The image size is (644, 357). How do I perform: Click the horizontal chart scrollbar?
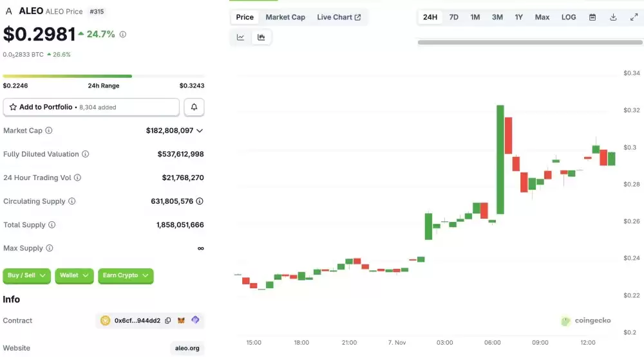point(530,42)
